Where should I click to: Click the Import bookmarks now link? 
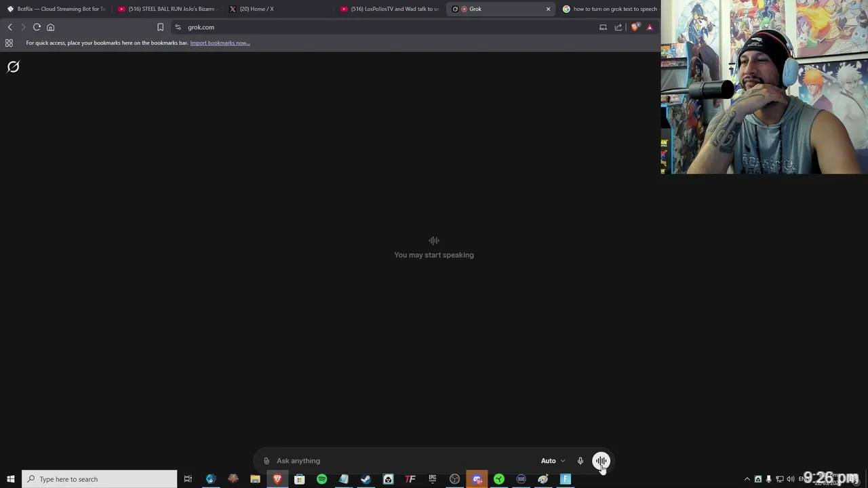[220, 43]
